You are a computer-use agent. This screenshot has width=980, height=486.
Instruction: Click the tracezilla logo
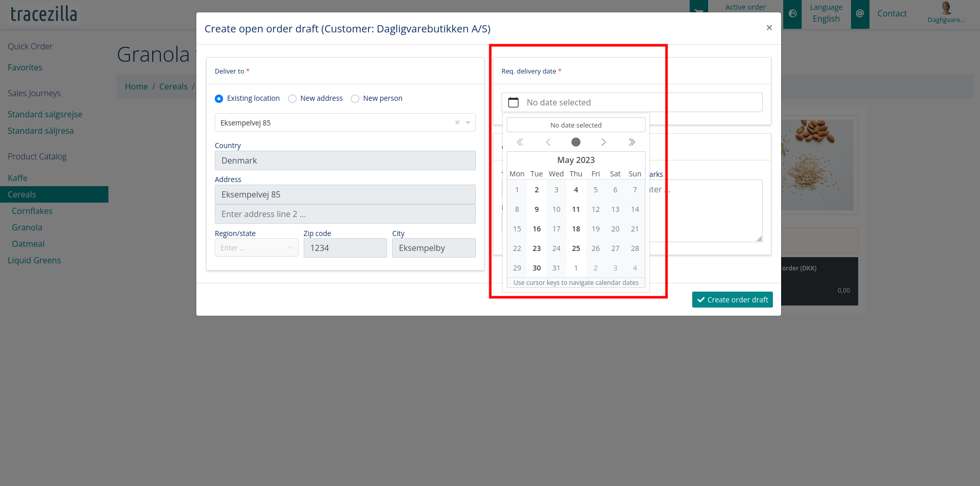pos(43,13)
